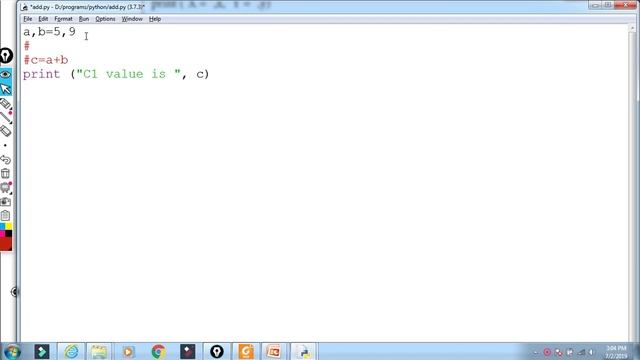Minimize the add.py IDLE window

pyautogui.click(x=595, y=5)
